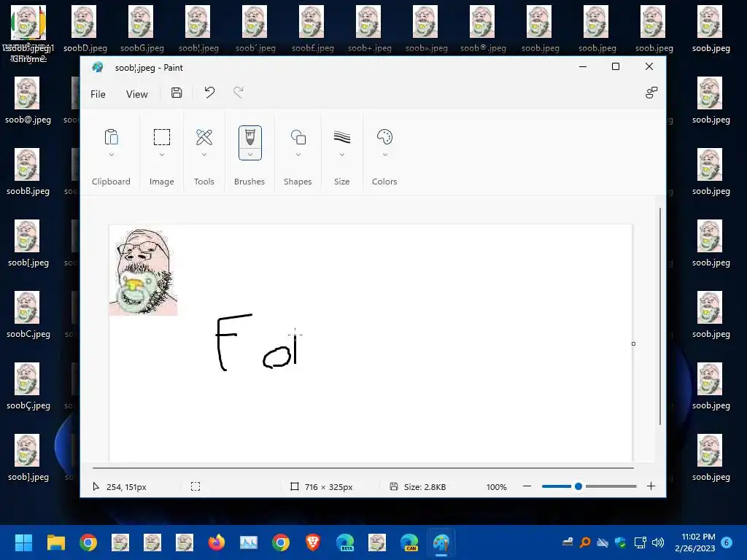Select the soobC.jpeg desktop icon

28,314
